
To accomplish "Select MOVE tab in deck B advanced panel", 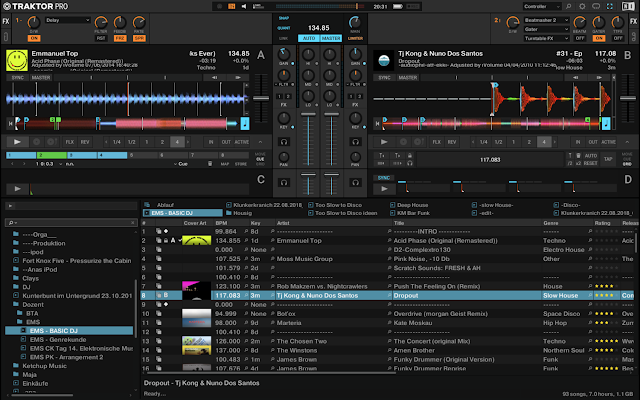I will point(627,154).
